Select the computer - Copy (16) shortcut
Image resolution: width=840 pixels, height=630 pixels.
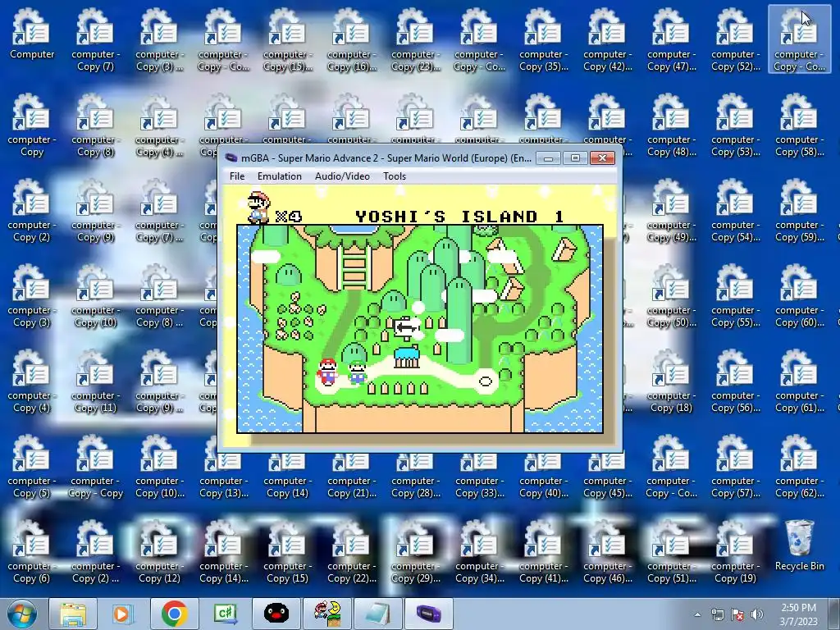point(351,39)
